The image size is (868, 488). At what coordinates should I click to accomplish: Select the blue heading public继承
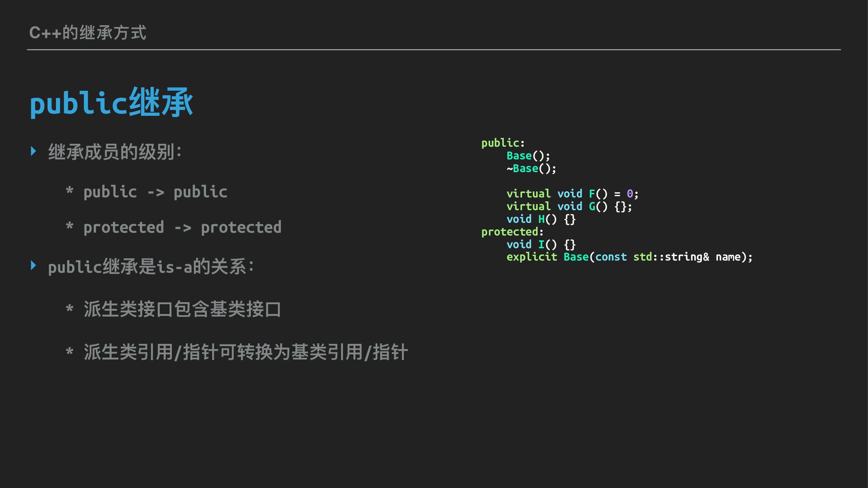[x=111, y=103]
